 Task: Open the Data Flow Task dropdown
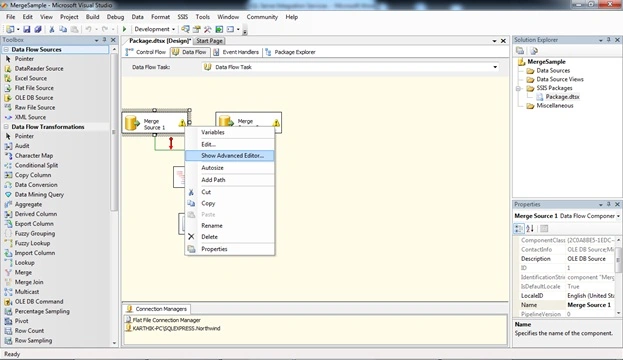click(x=495, y=67)
